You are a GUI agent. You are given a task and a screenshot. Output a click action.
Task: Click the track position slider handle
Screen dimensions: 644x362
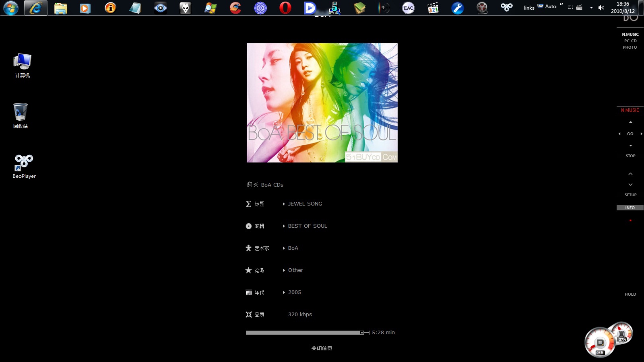[362, 333]
